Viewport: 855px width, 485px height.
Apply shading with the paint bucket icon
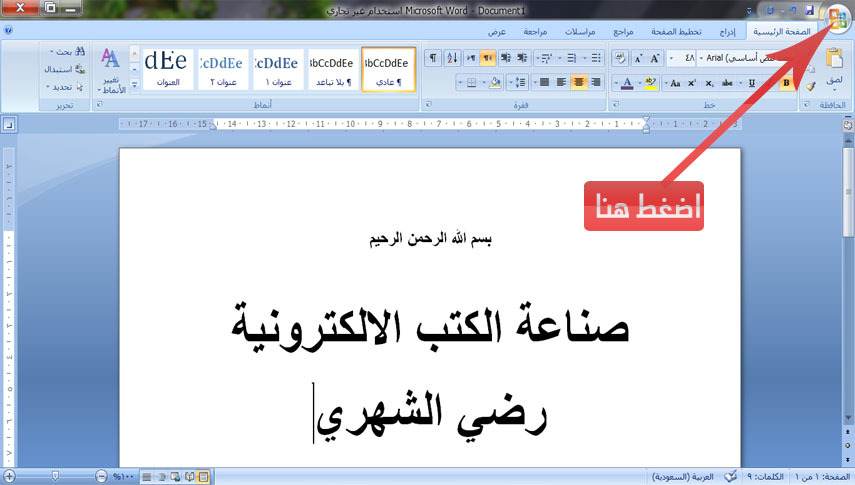point(495,82)
